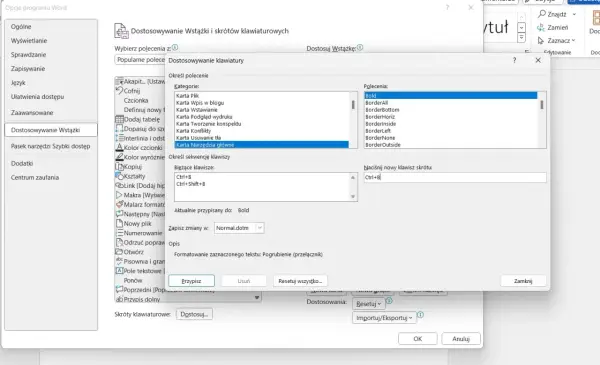Select Karta Konflikty category
The height and width of the screenshot is (365, 600).
pos(262,131)
